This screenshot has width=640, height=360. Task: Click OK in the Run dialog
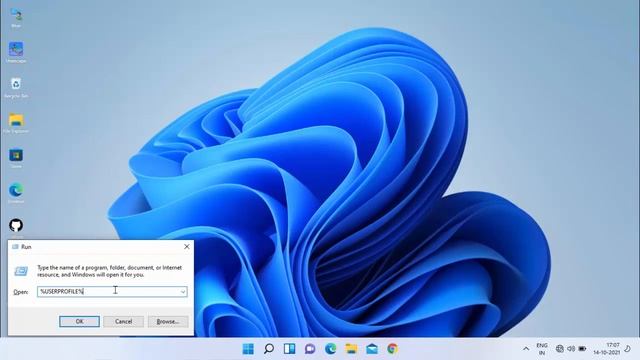[79, 322]
